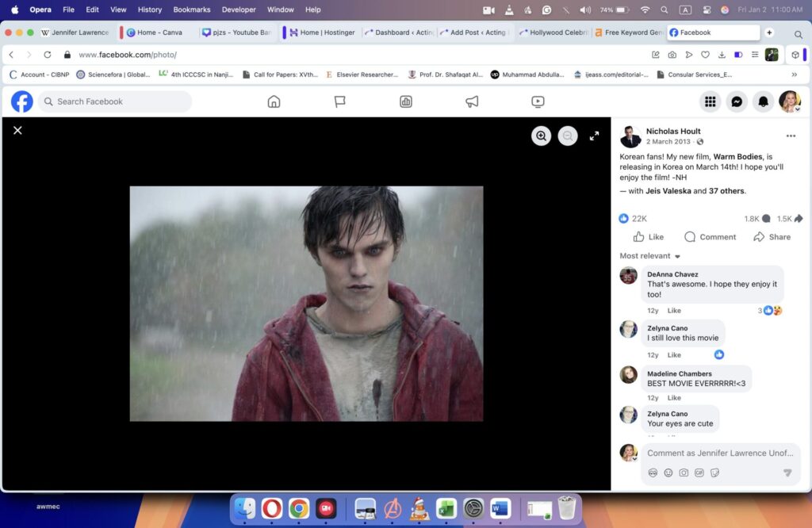Insert an emoji into your comment
The width and height of the screenshot is (812, 528).
pyautogui.click(x=668, y=473)
